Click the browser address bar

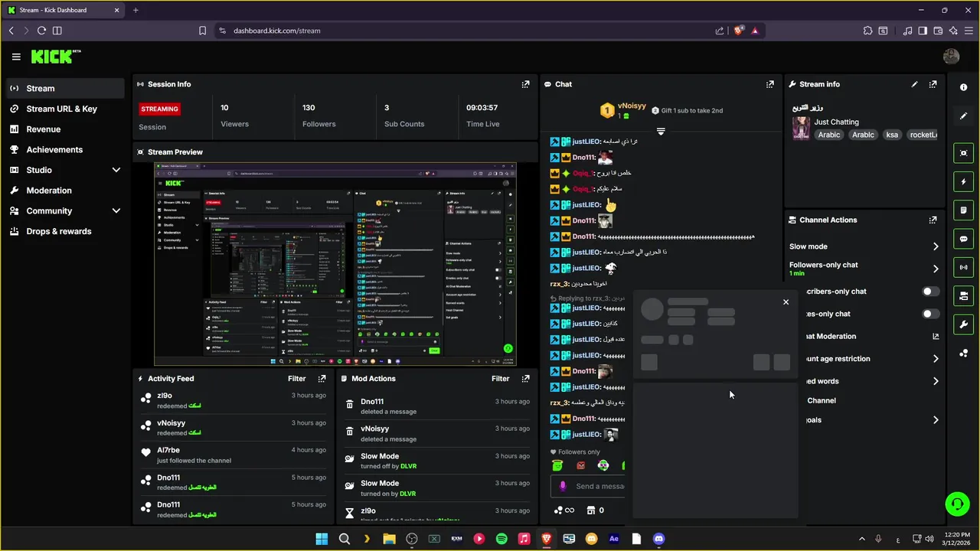tap(467, 31)
